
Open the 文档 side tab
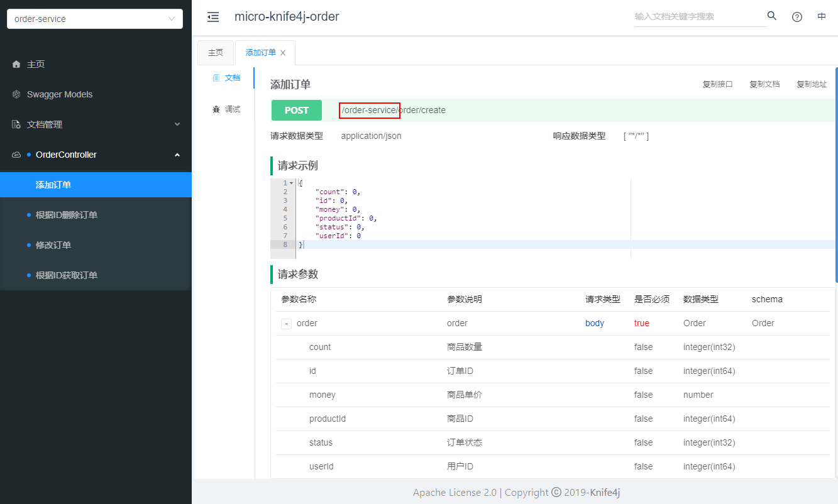(x=226, y=78)
